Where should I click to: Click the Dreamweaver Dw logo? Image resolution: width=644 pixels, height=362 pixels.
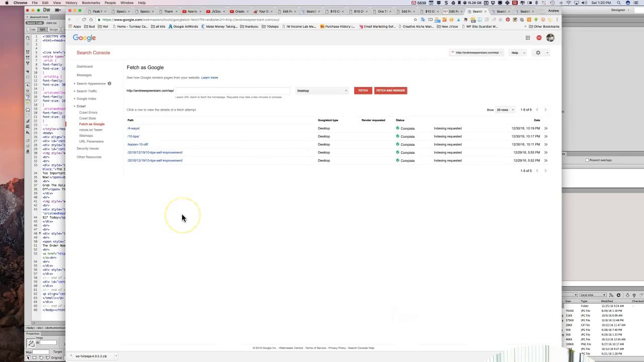tap(46, 10)
